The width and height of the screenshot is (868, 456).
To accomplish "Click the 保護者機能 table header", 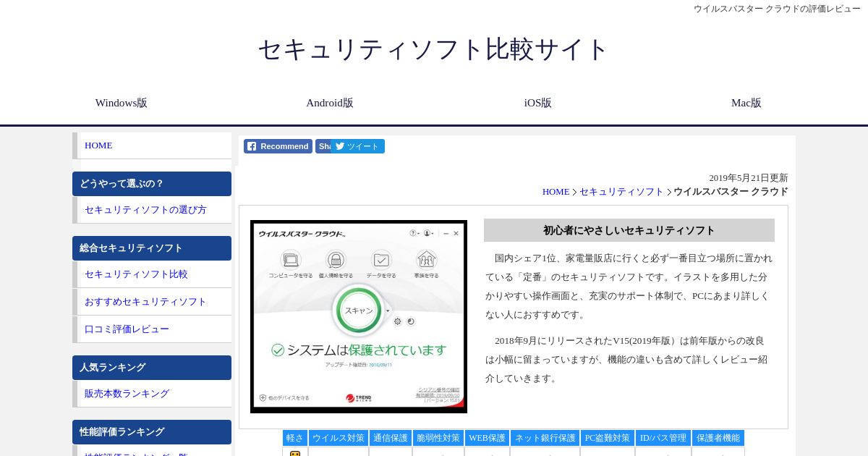I will coord(718,438).
